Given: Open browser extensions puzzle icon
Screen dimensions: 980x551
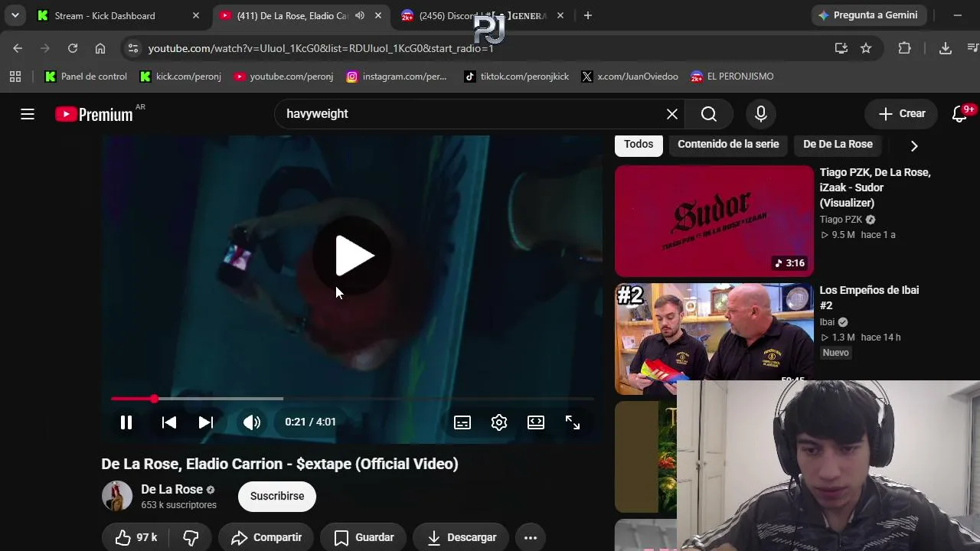Looking at the screenshot, I should coord(905,48).
